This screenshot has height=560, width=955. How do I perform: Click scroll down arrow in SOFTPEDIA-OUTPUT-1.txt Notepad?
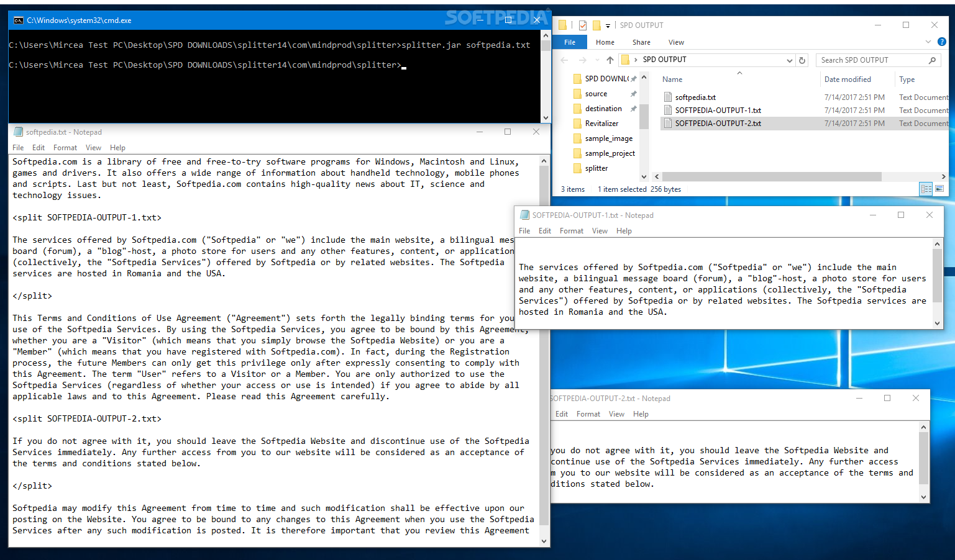click(938, 323)
